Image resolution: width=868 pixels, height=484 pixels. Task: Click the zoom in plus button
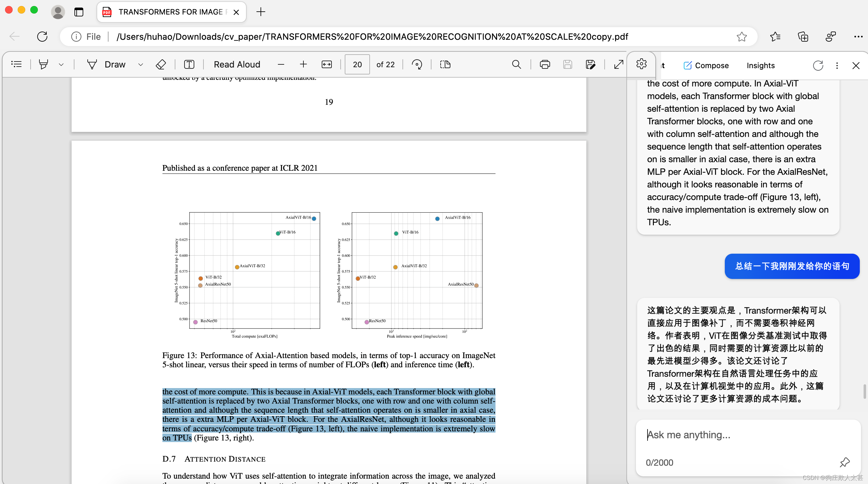coord(303,64)
